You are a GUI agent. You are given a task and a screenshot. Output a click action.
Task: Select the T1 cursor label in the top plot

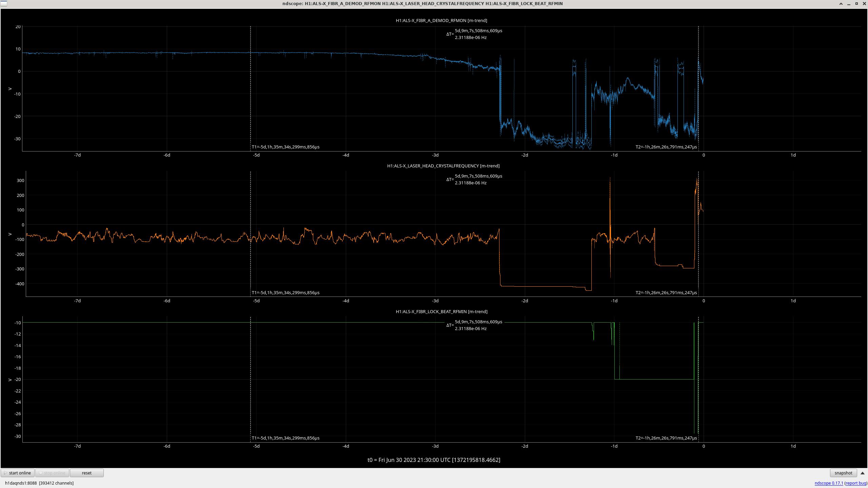click(285, 147)
